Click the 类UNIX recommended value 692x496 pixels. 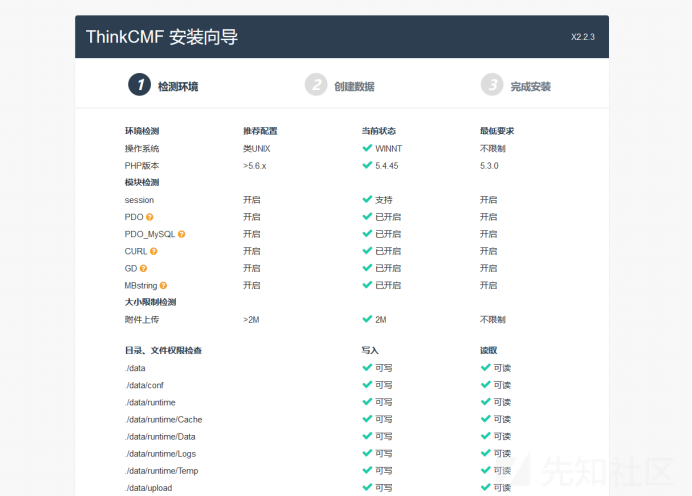point(256,148)
